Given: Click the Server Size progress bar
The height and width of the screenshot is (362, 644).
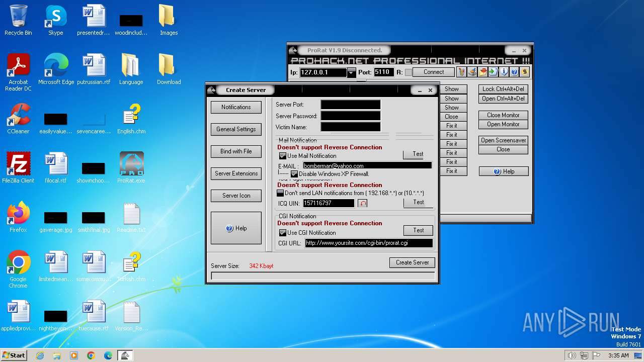Looking at the screenshot, I should [x=323, y=276].
